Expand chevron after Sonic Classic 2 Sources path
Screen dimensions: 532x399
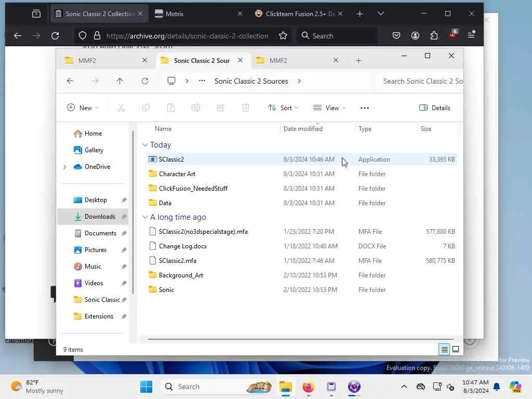(299, 81)
